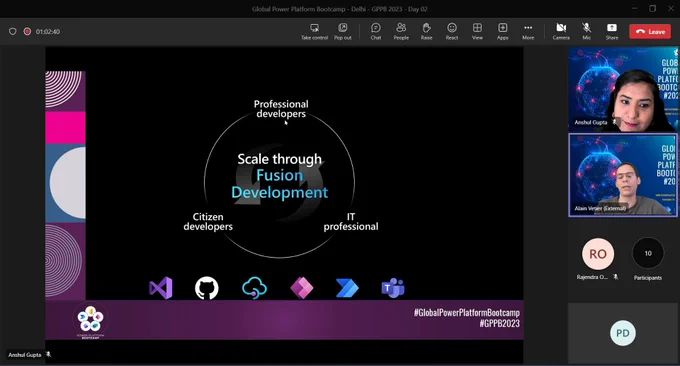The image size is (680, 366).
Task: Click the cloud connector logo on slide
Action: (x=254, y=288)
